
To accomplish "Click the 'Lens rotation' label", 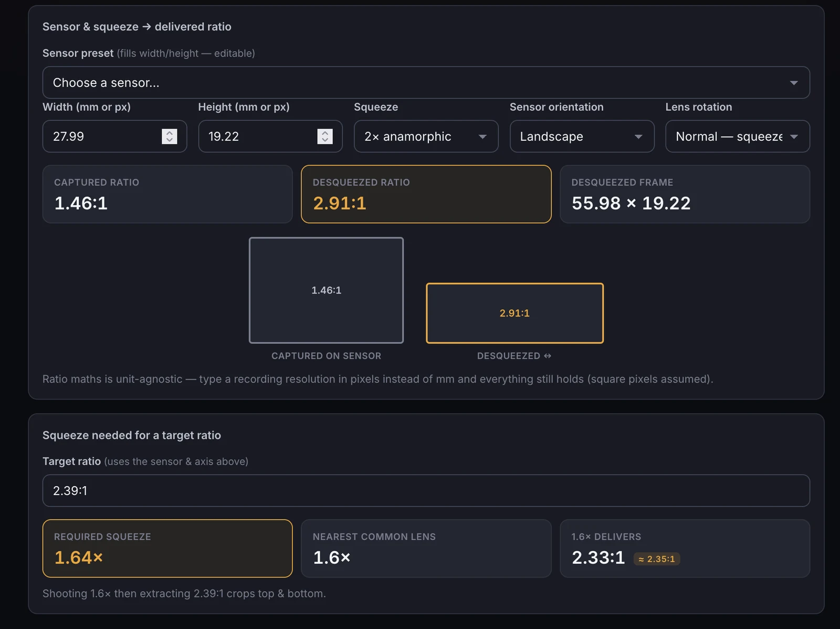I will pyautogui.click(x=698, y=107).
